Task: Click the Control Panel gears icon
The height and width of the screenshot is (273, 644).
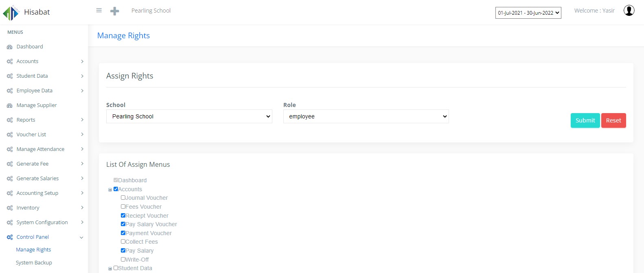Action: pos(10,237)
